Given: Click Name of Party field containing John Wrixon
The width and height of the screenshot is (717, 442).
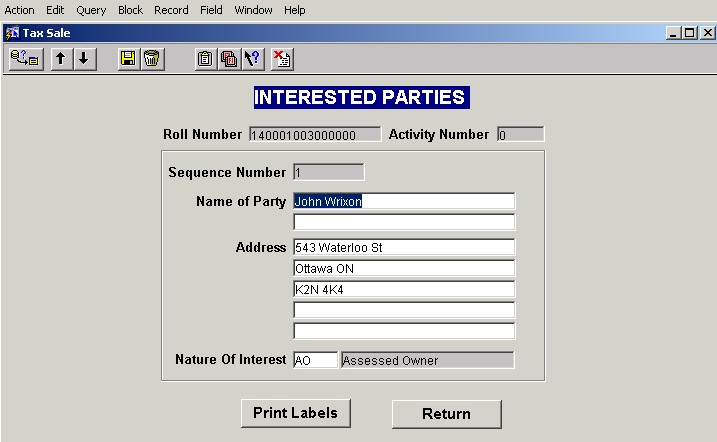Looking at the screenshot, I should (x=404, y=201).
